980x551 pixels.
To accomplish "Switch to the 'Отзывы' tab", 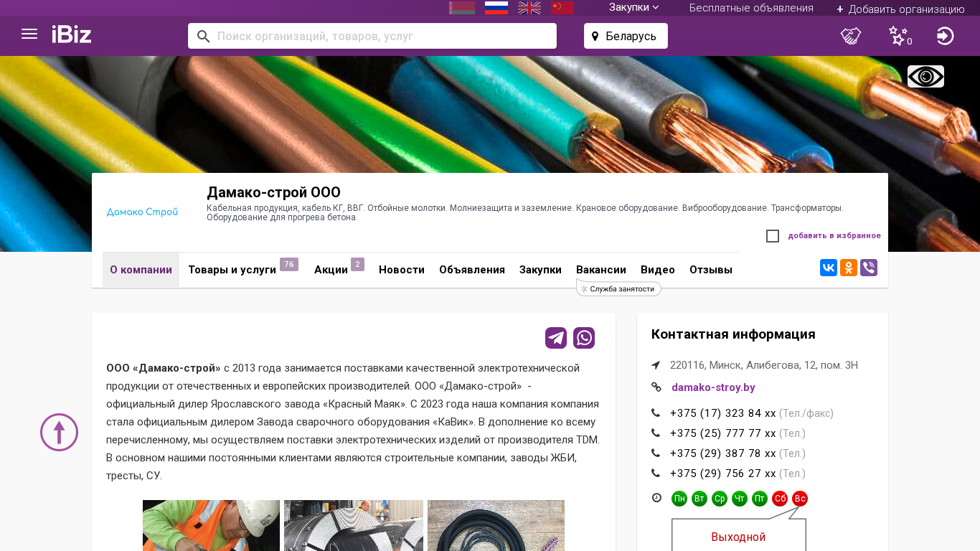I will 710,270.
